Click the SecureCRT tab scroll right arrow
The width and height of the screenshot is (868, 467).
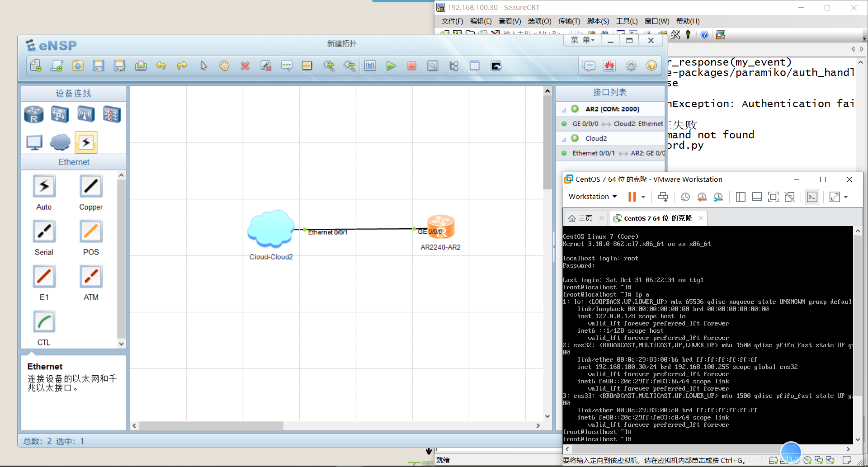coord(862,49)
